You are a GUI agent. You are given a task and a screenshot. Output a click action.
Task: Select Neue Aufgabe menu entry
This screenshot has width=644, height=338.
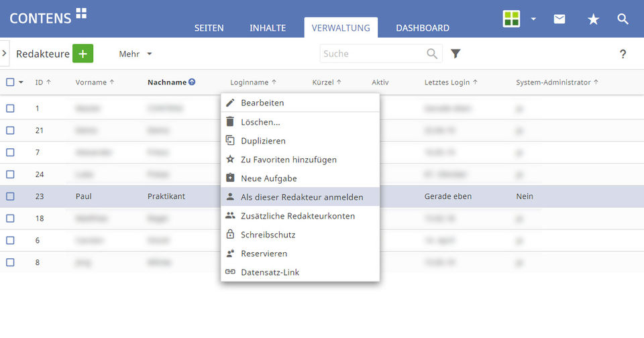301,178
